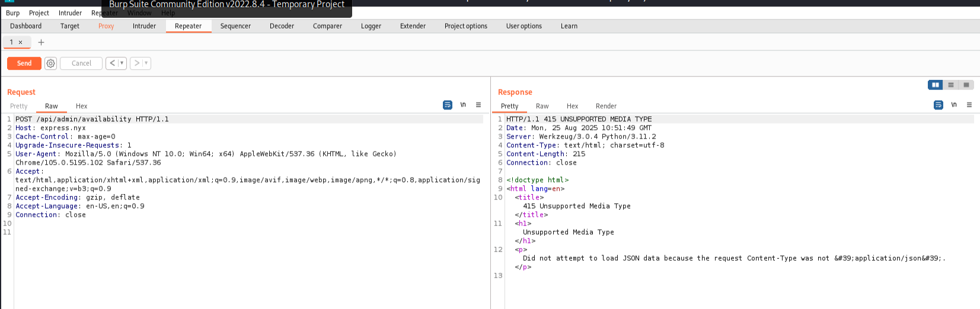Image resolution: width=980 pixels, height=309 pixels.
Task: Switch to side-by-side split layout
Action: tap(936, 85)
